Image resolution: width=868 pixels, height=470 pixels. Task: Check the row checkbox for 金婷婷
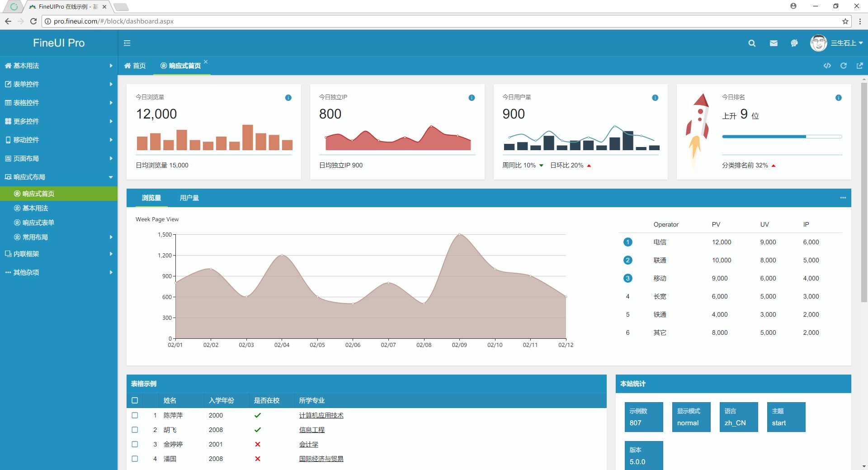point(135,444)
